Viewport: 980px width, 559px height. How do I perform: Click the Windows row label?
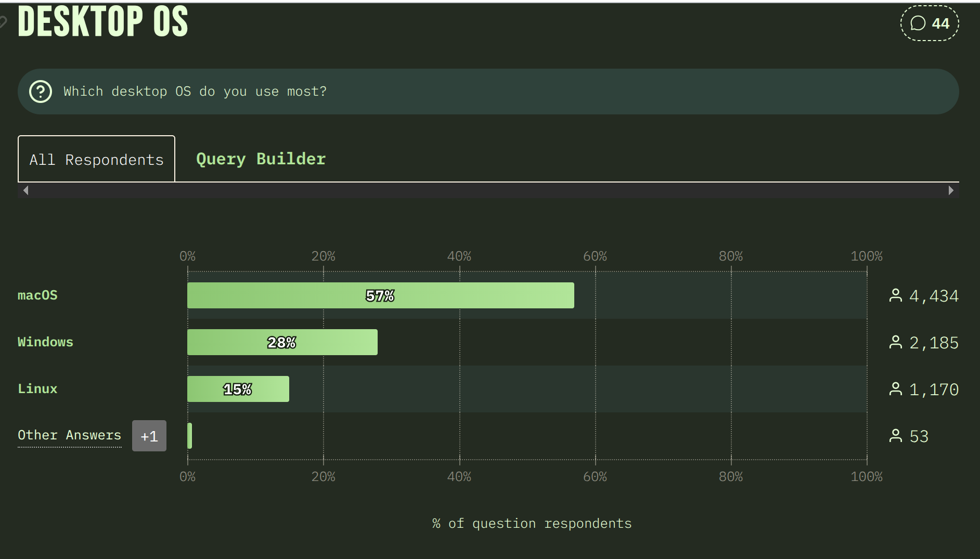(45, 342)
